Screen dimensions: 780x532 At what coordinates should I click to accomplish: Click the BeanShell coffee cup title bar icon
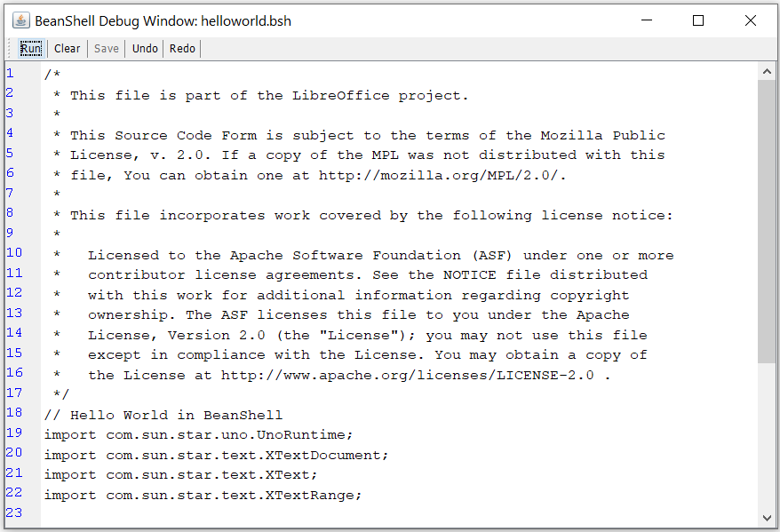(20, 20)
